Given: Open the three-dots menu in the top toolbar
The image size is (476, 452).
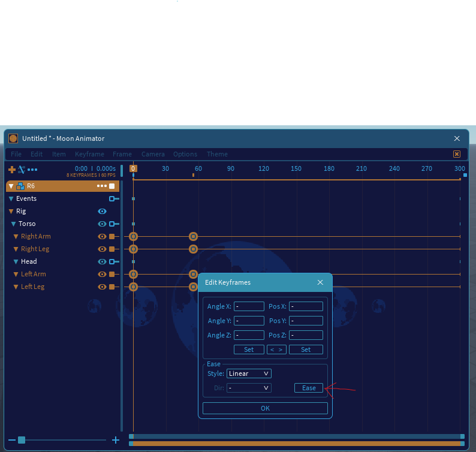Looking at the screenshot, I should [x=32, y=170].
